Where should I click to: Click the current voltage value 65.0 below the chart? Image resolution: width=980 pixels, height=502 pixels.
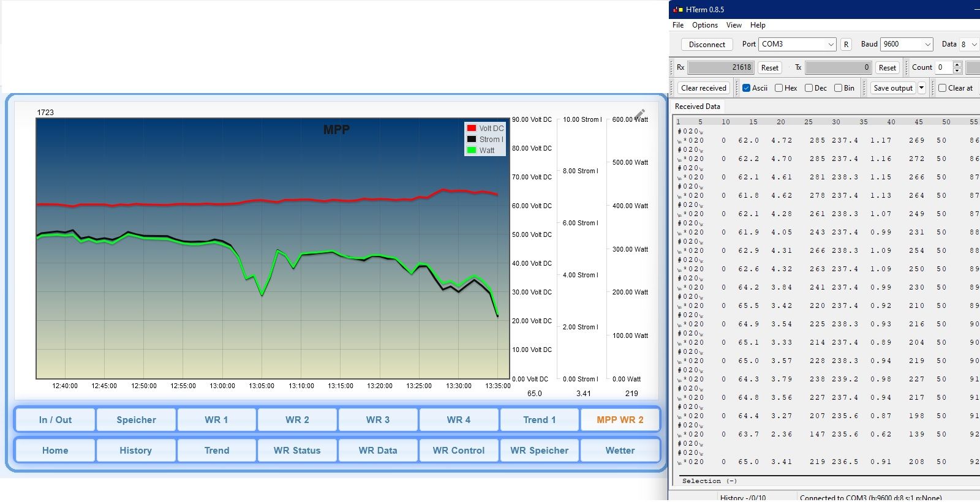click(x=534, y=394)
